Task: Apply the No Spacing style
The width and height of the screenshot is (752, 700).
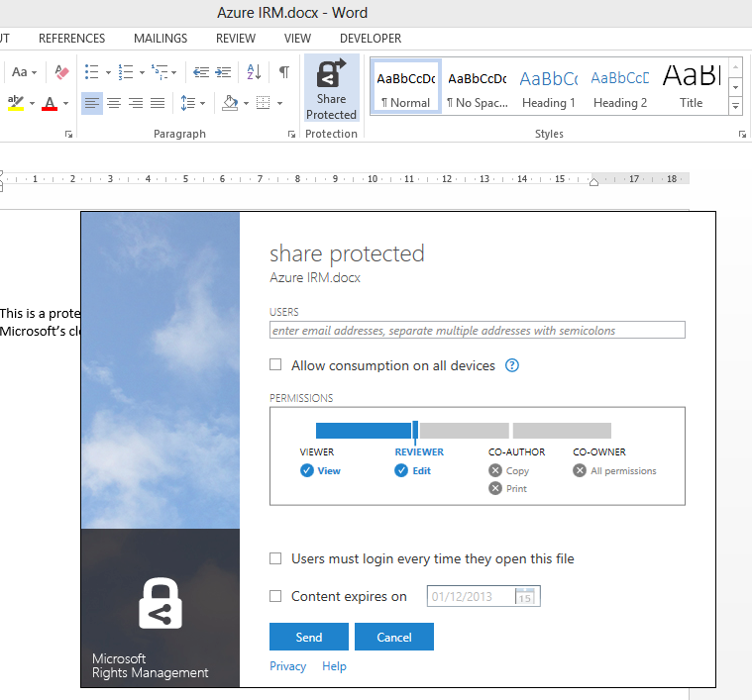Action: [x=478, y=87]
